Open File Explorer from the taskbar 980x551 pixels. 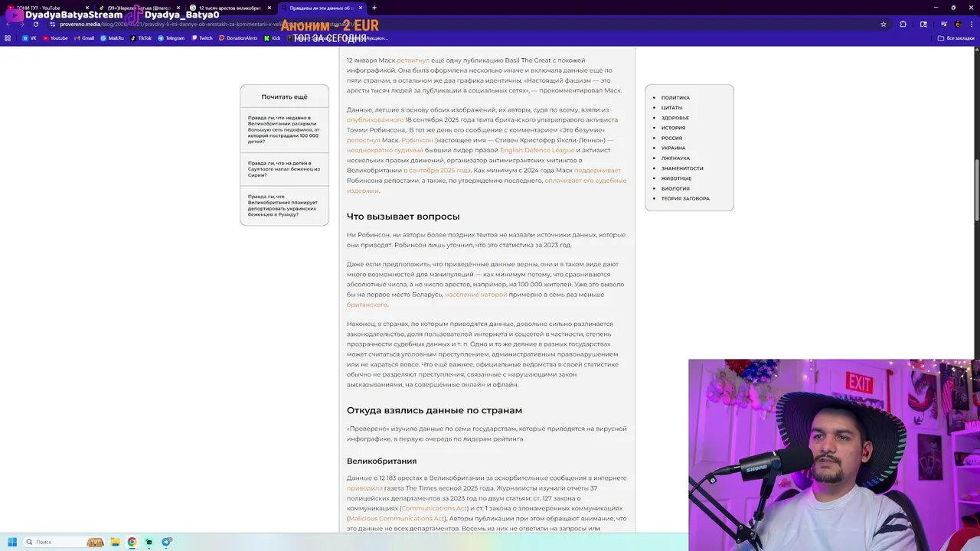coord(115,542)
